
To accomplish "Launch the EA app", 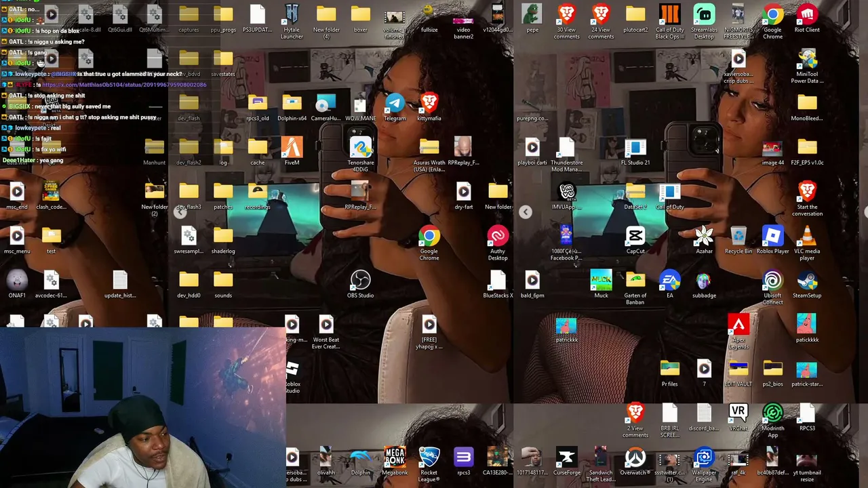I will pos(669,285).
